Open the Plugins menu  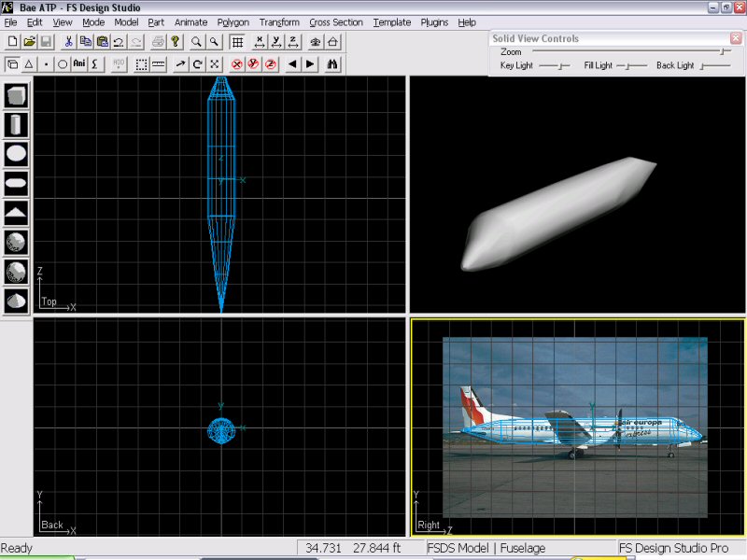434,22
